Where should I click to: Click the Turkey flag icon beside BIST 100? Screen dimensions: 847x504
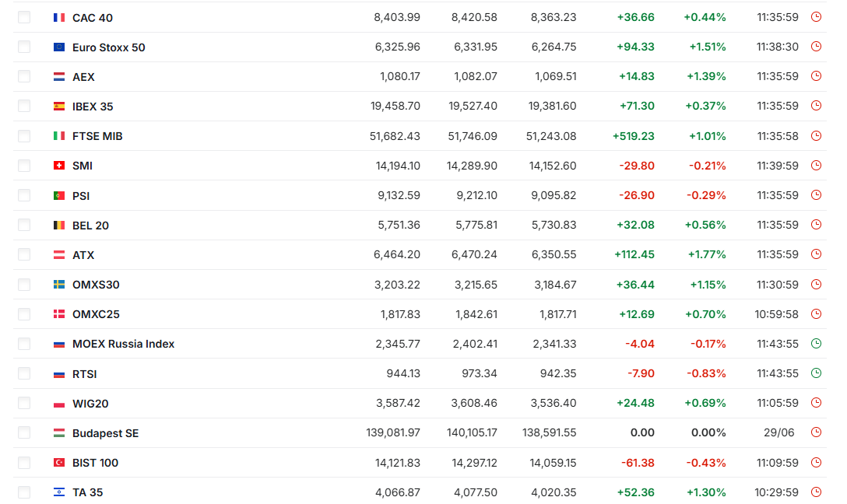[59, 463]
